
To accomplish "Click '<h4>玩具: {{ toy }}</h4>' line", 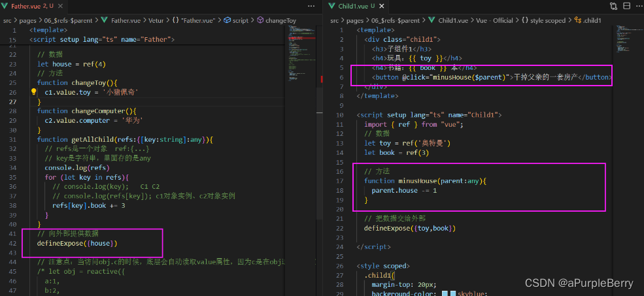I will [x=417, y=58].
